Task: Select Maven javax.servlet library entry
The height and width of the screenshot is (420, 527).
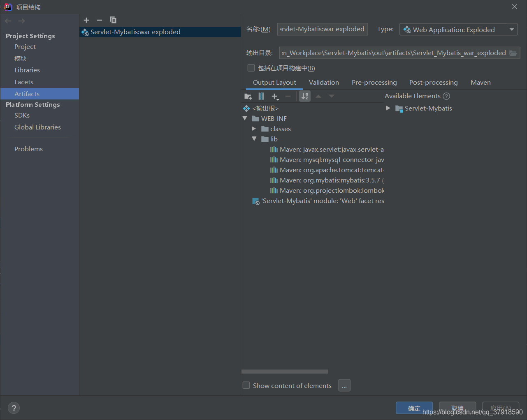Action: 327,150
